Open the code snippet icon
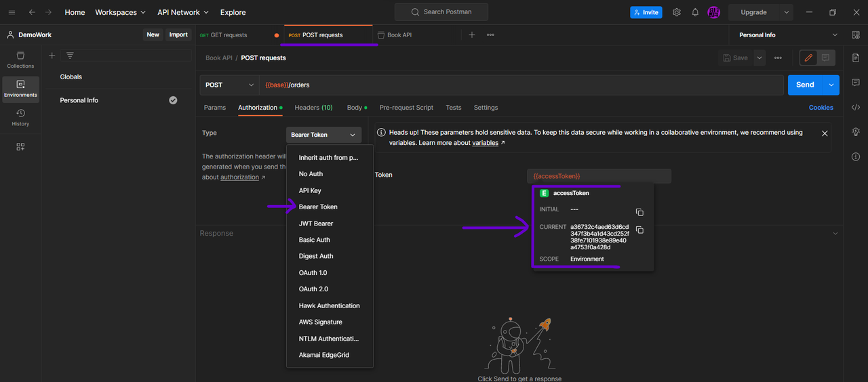The height and width of the screenshot is (382, 868). [x=856, y=107]
